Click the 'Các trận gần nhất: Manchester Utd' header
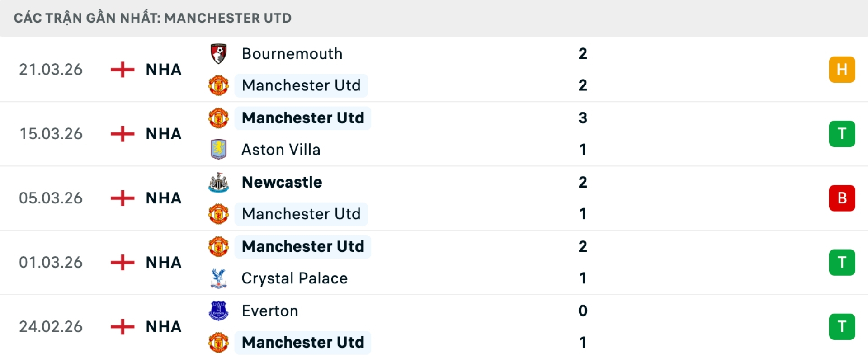The image size is (868, 358). pyautogui.click(x=153, y=18)
